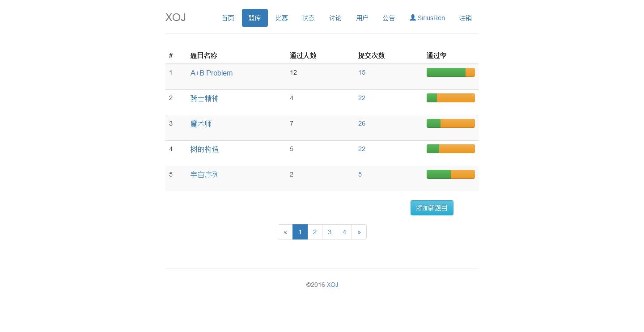Viewport: 644px width, 332px height.
Task: Click the pass-rate bar of 骑士精神
Action: [451, 98]
